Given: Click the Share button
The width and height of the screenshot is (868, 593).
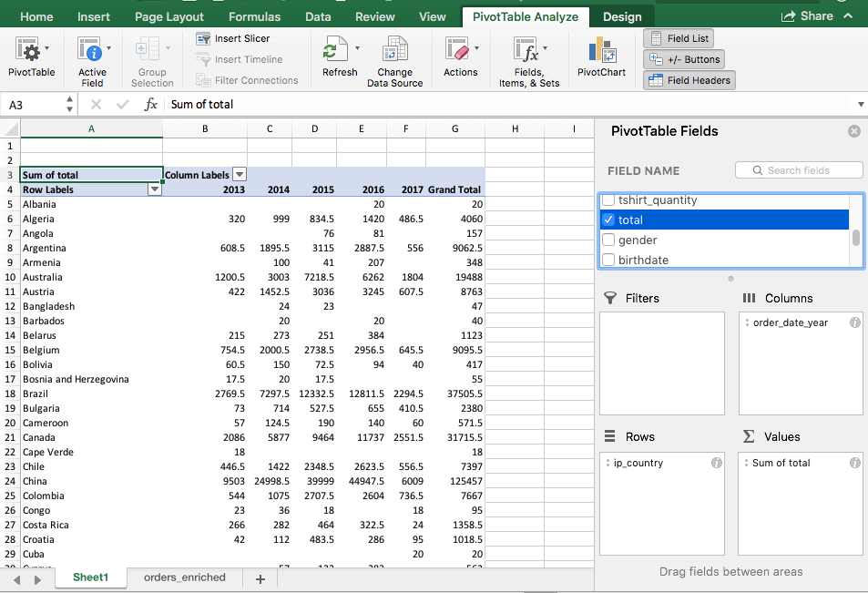Looking at the screenshot, I should pyautogui.click(x=809, y=15).
